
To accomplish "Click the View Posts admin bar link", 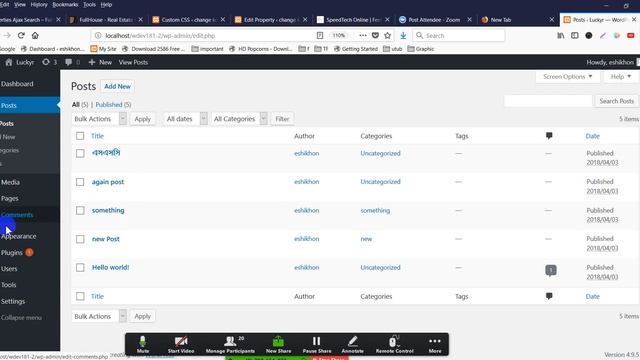I will pos(133,62).
